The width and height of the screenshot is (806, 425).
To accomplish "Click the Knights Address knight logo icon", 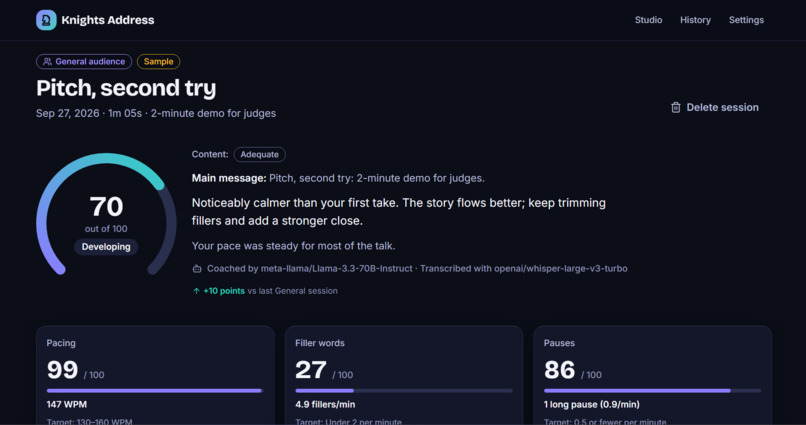I will click(x=46, y=20).
